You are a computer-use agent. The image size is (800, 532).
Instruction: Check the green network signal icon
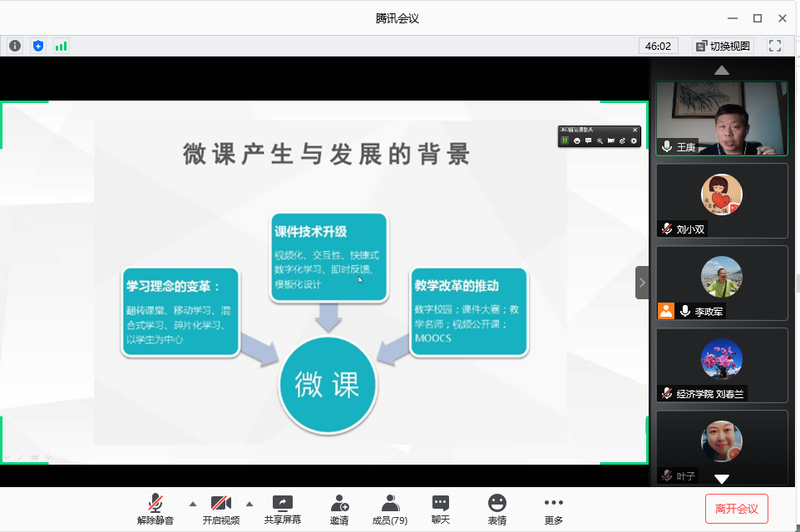pyautogui.click(x=61, y=46)
